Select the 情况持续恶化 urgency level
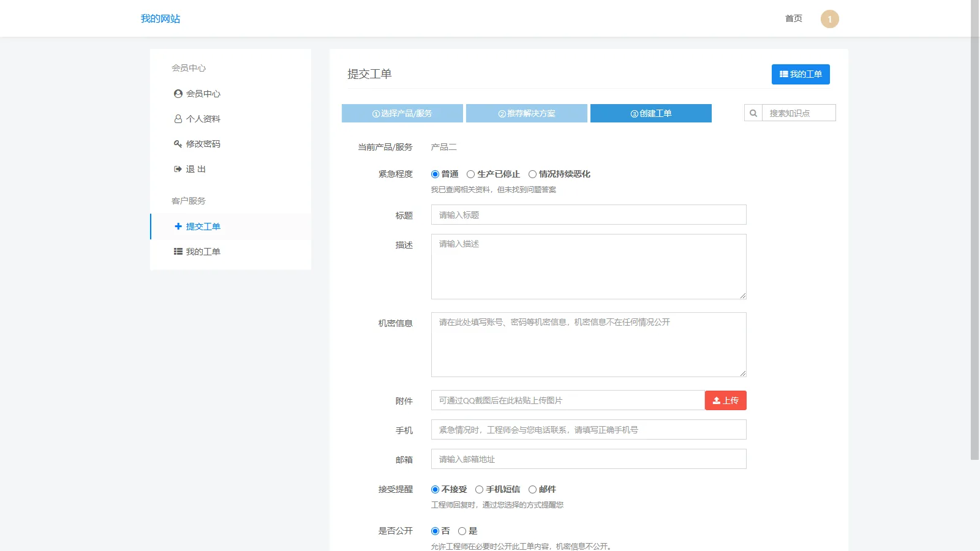Screen dimensions: 980x551 [533, 174]
